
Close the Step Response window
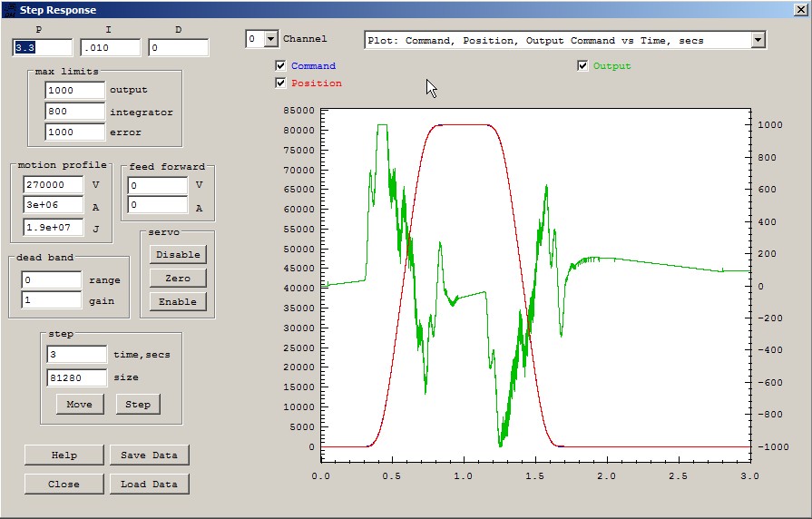pyautogui.click(x=799, y=9)
